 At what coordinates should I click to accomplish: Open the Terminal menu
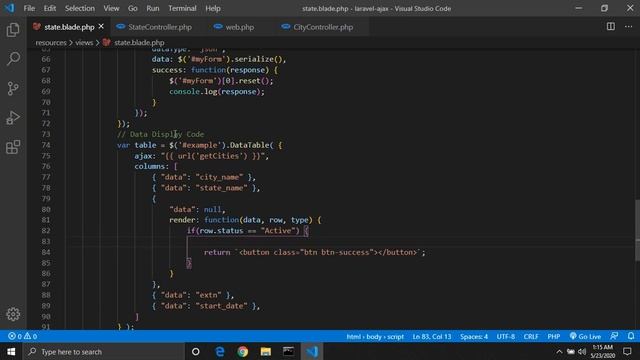point(182,8)
